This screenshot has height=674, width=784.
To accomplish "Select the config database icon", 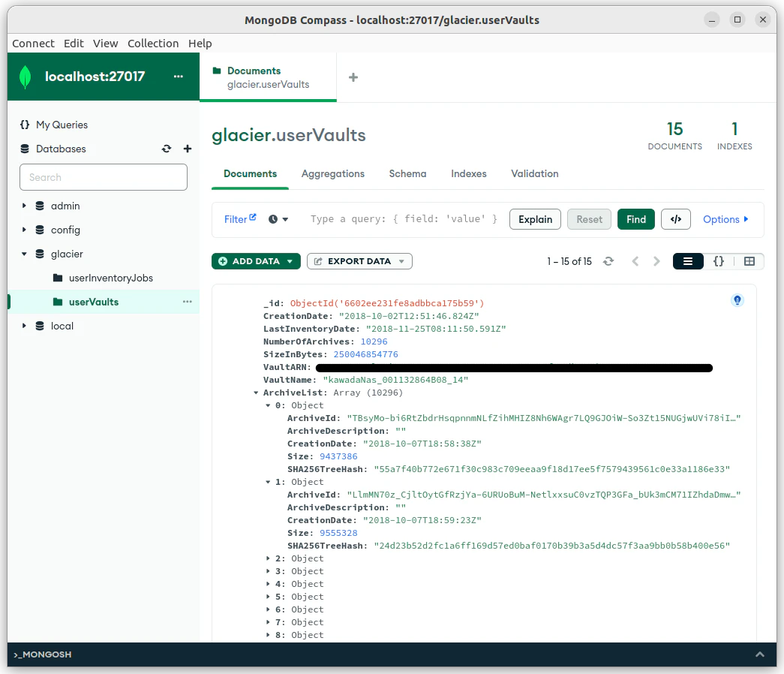I will point(40,230).
